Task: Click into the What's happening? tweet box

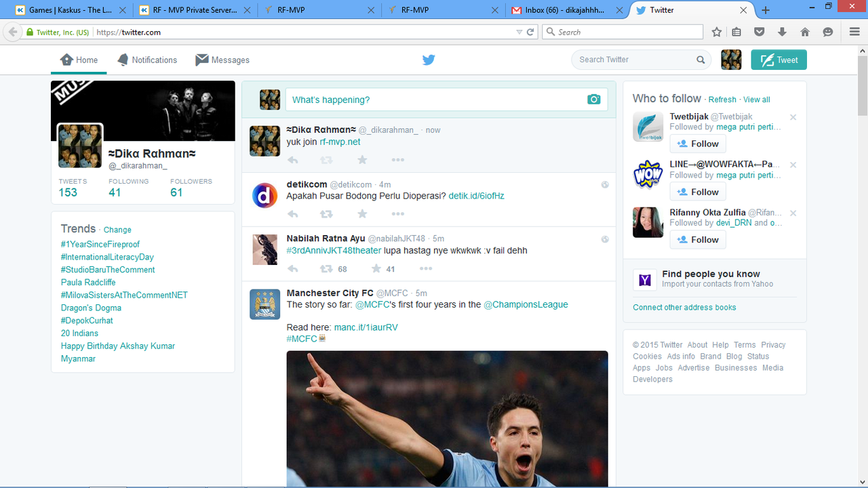Action: (446, 100)
